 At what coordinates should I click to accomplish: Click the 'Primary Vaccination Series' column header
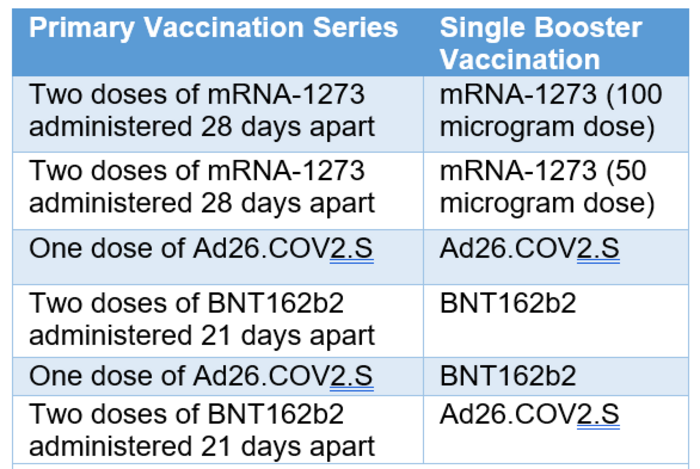pos(213,27)
